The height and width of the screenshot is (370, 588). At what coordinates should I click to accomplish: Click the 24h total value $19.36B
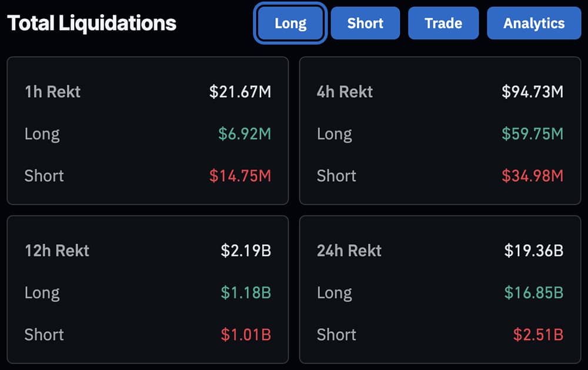click(x=533, y=251)
